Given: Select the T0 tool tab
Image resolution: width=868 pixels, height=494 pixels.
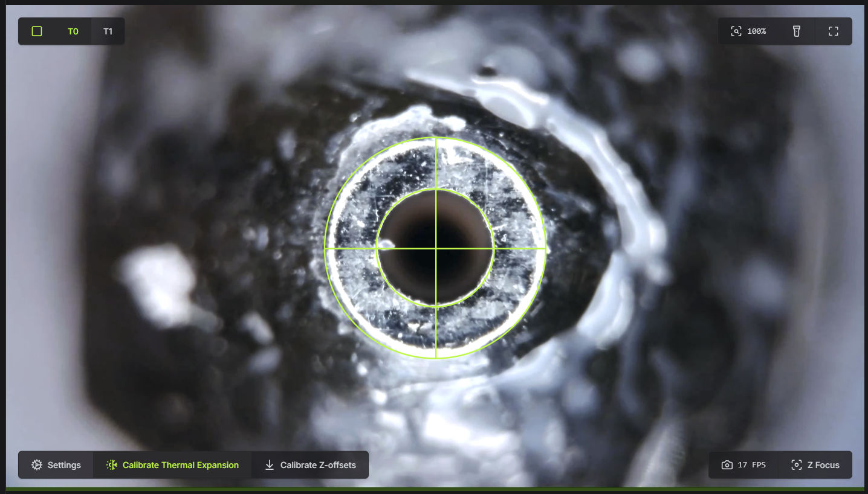Looking at the screenshot, I should (73, 31).
